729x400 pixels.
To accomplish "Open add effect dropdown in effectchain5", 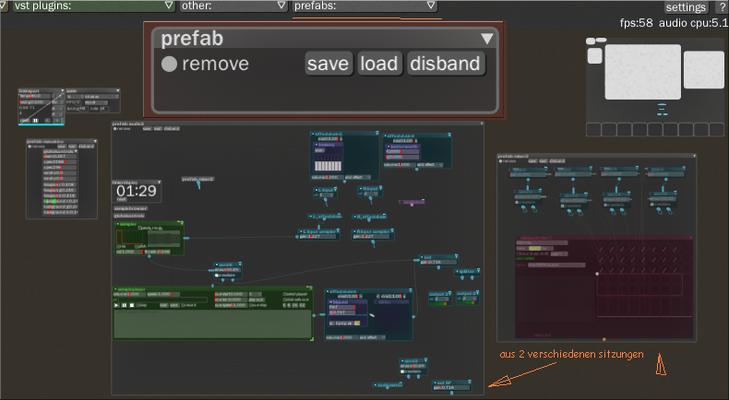I will (x=358, y=177).
